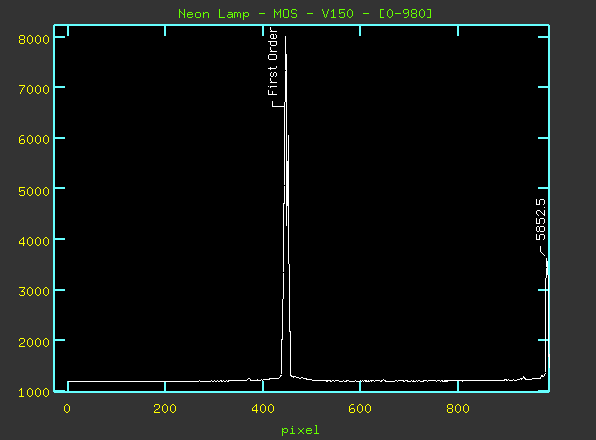Click the x-axis value 0
Screen dimensions: 596x440
(x=67, y=409)
